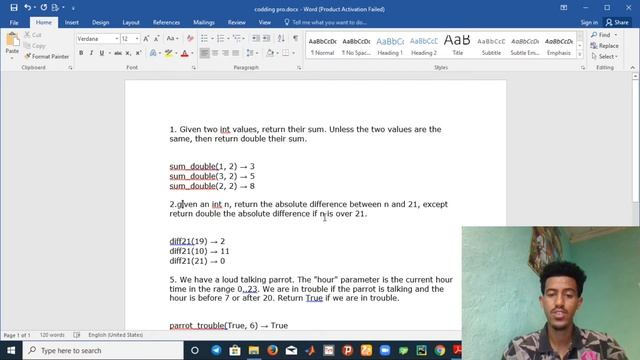
Task: Open the Find dropdown arrow
Action: (616, 35)
